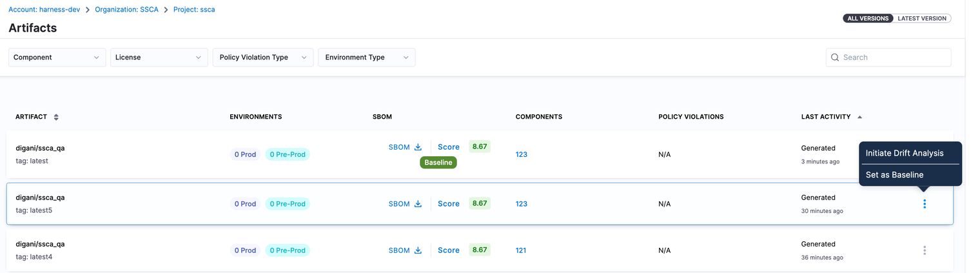Open Project: ssca breadcrumb

coord(194,10)
